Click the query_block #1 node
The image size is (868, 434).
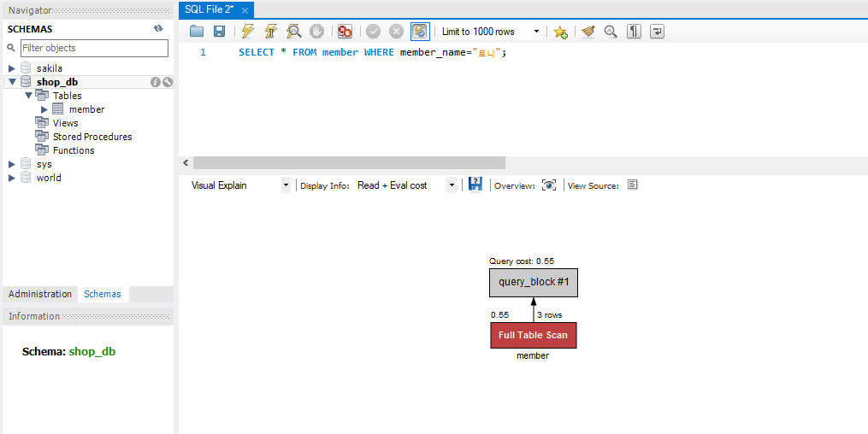point(534,283)
